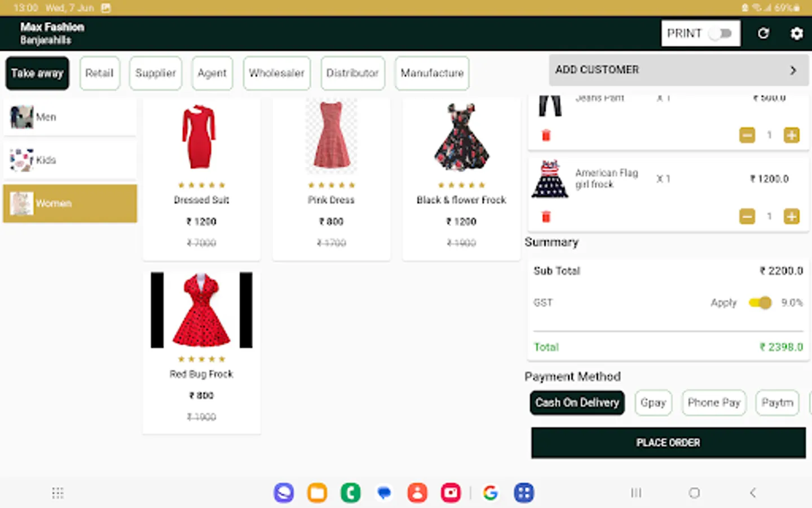
Task: Open blue messages app in taskbar
Action: 384,493
